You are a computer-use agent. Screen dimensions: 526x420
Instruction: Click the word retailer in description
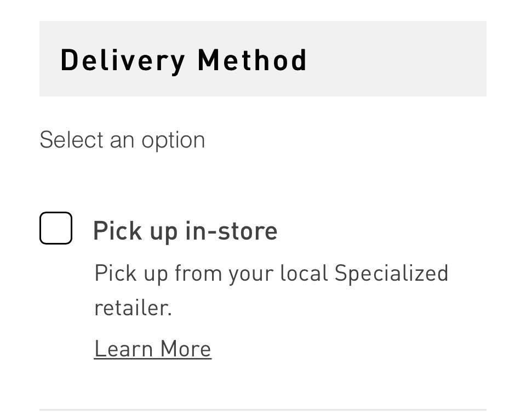pyautogui.click(x=133, y=308)
